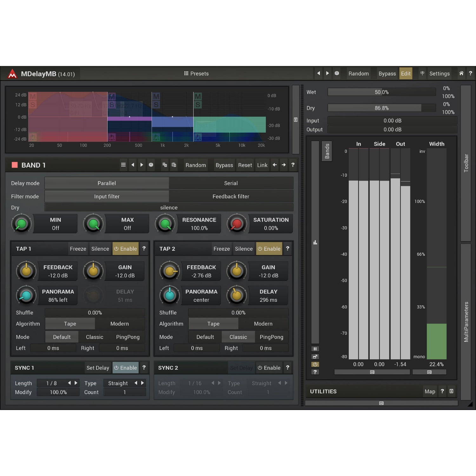This screenshot has width=476, height=476.
Task: Open the Presets browser
Action: pos(196,74)
